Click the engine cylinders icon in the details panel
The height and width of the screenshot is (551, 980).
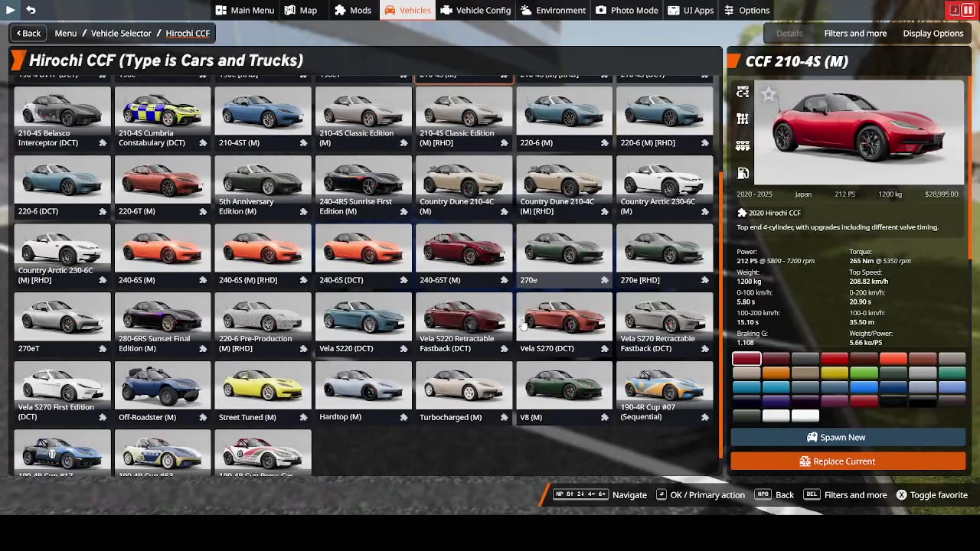tap(743, 146)
